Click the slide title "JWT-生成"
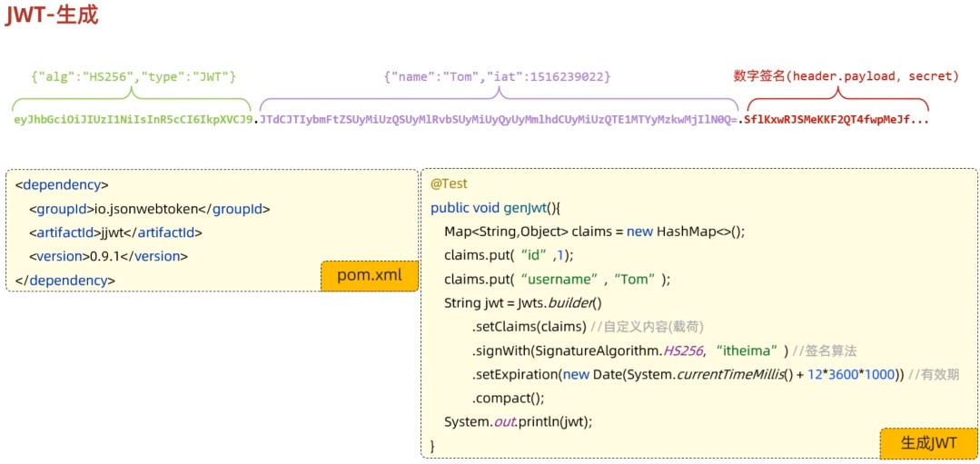 click(x=52, y=15)
